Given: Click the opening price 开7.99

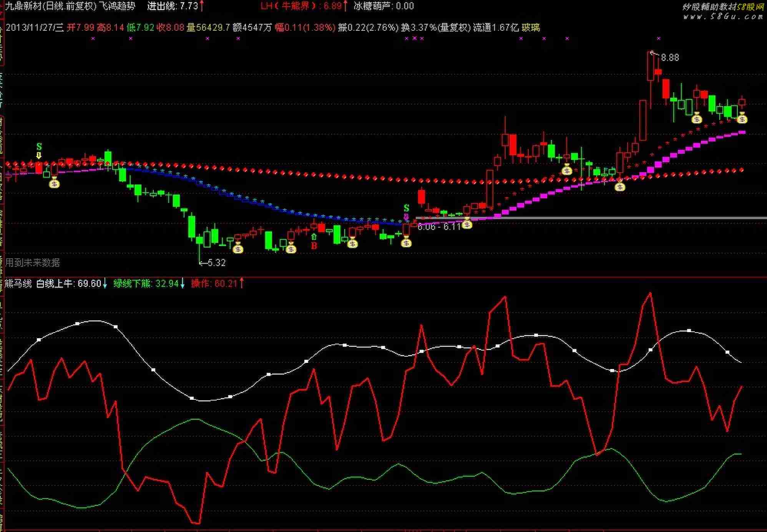Looking at the screenshot, I should click(x=80, y=27).
